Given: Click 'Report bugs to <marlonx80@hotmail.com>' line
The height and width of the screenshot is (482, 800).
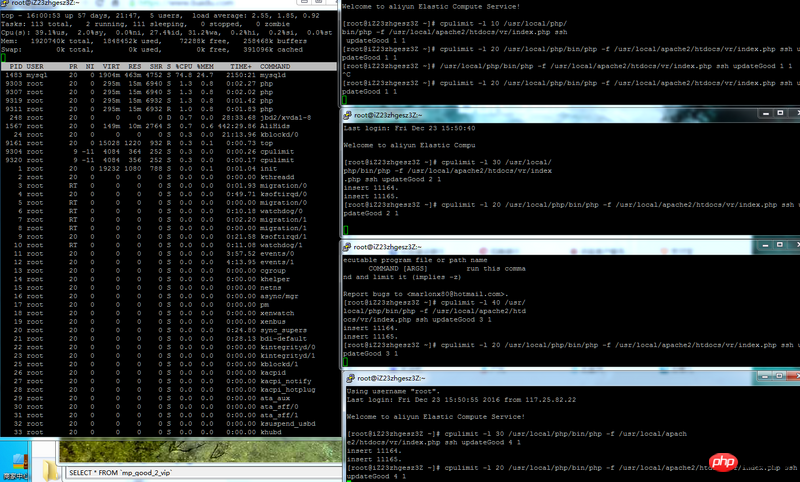Looking at the screenshot, I should (426, 294).
